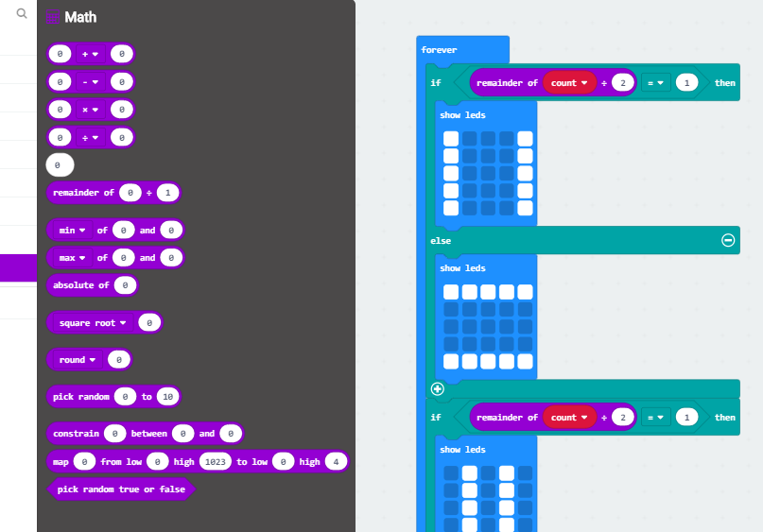Open the minus operator dropdown in subtraction block

tap(90, 81)
